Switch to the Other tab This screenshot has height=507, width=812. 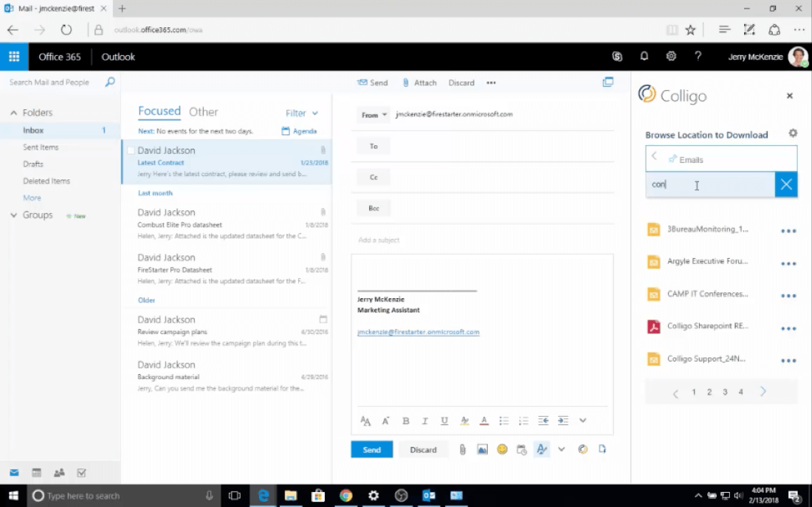(x=203, y=112)
